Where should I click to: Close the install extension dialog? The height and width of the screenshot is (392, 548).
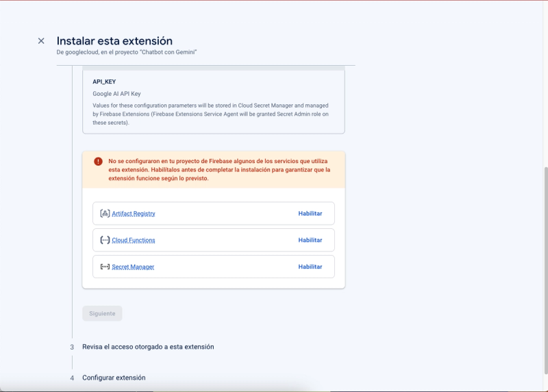pyautogui.click(x=41, y=41)
